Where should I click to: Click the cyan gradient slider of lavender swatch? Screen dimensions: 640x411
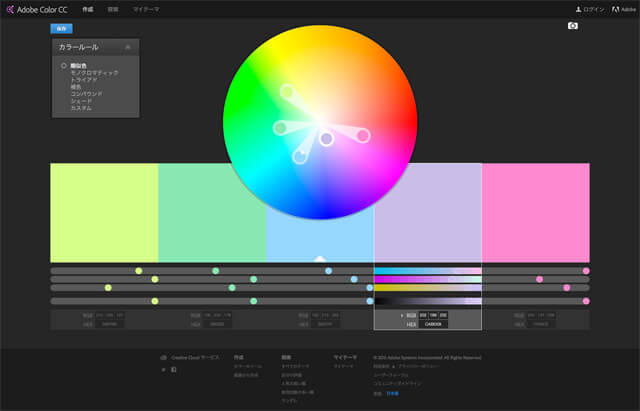pyautogui.click(x=428, y=271)
